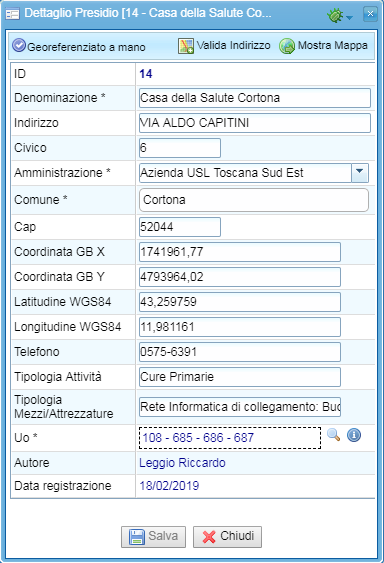Click the Valida Indirizzo map icon

point(186,46)
